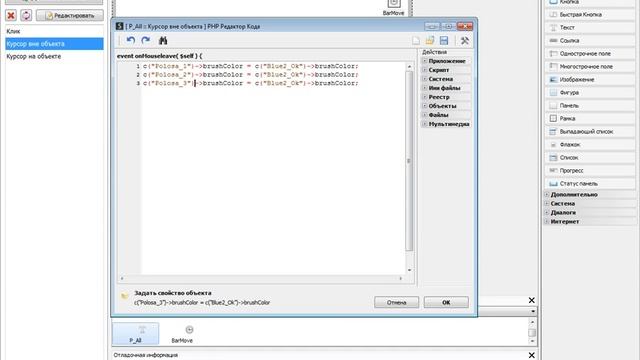Click code line 1 with Polosa_1
The height and width of the screenshot is (360, 640).
[251, 66]
